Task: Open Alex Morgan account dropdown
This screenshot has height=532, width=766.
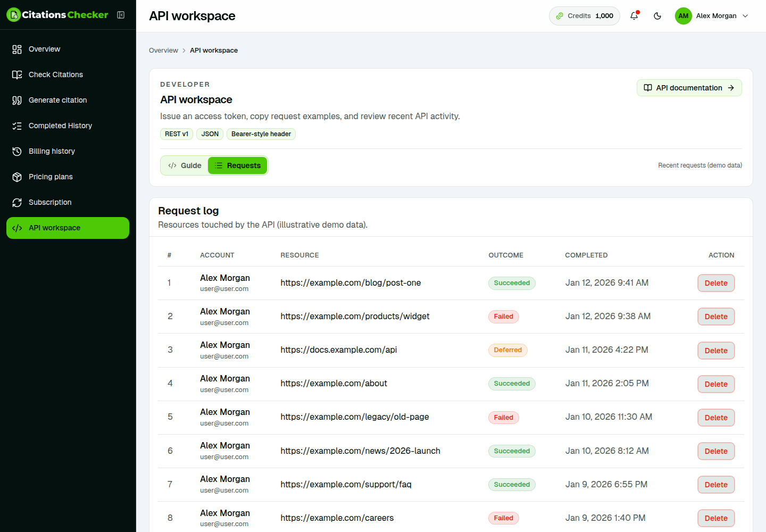Action: click(x=712, y=16)
